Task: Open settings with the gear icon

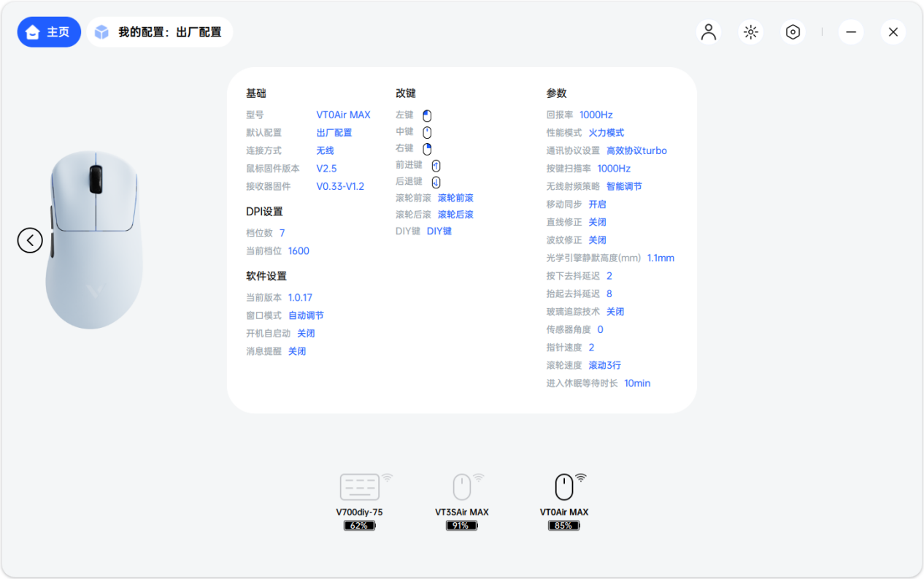Action: (793, 31)
